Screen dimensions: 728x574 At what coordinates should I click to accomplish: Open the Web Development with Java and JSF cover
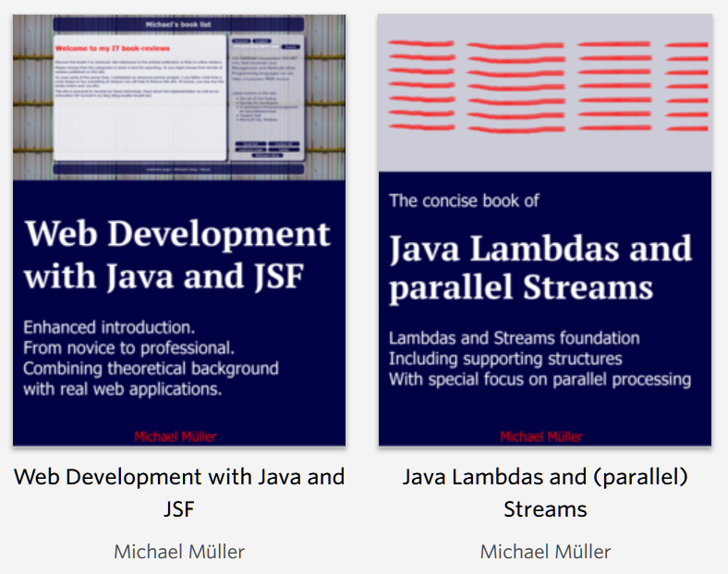(179, 230)
